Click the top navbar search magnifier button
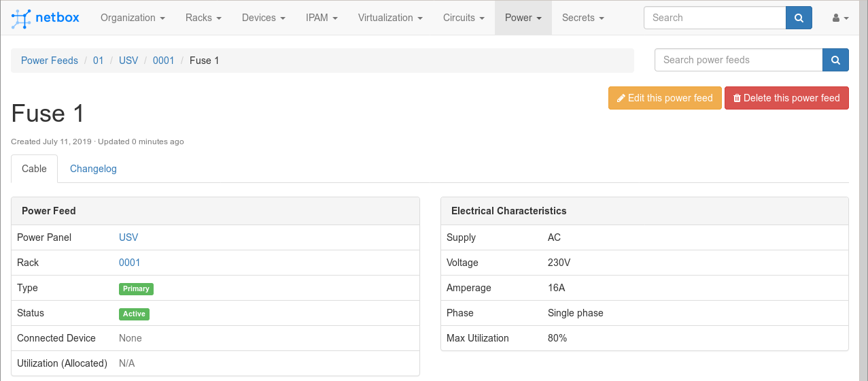This screenshot has width=868, height=381. coord(799,18)
